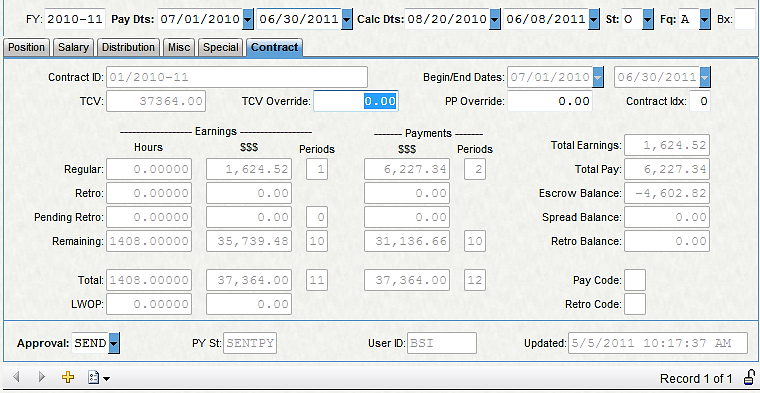Toggle the record lock icon
This screenshot has width=760, height=393.
[749, 377]
